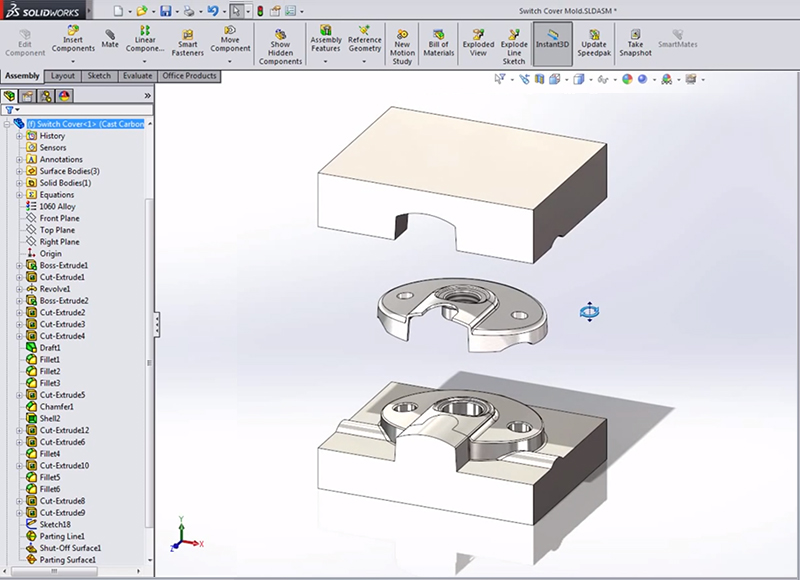This screenshot has width=800, height=580.
Task: Click the Take Snapshot icon
Action: click(635, 36)
